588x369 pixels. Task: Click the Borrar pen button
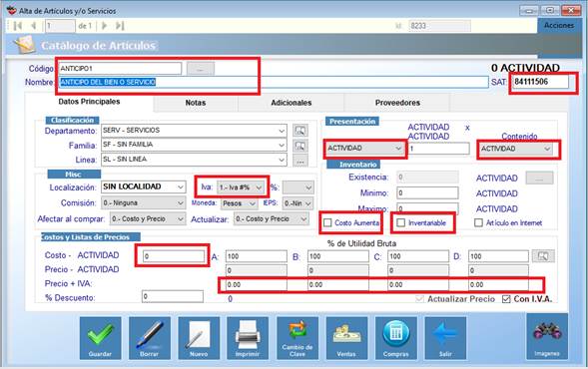coord(150,338)
